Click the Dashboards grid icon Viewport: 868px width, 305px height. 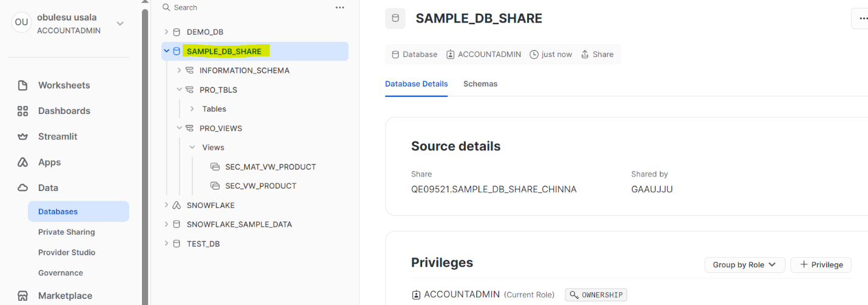point(22,111)
